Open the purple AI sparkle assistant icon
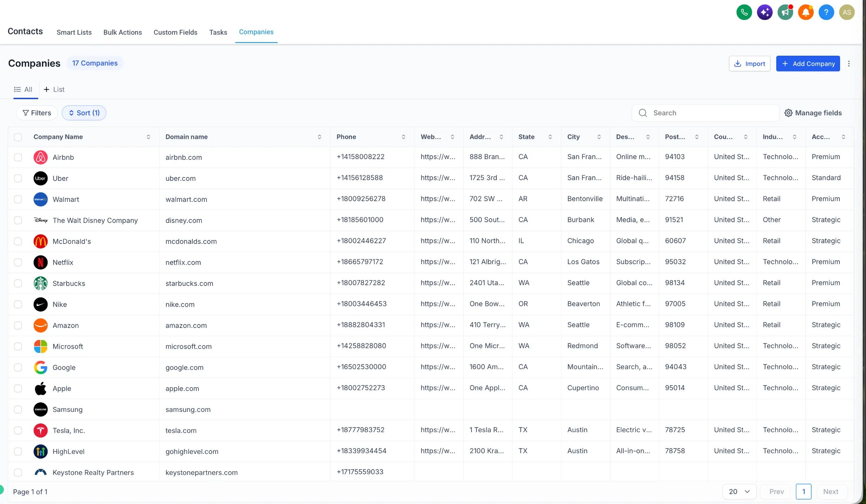Viewport: 866px width, 504px height. 765,13
